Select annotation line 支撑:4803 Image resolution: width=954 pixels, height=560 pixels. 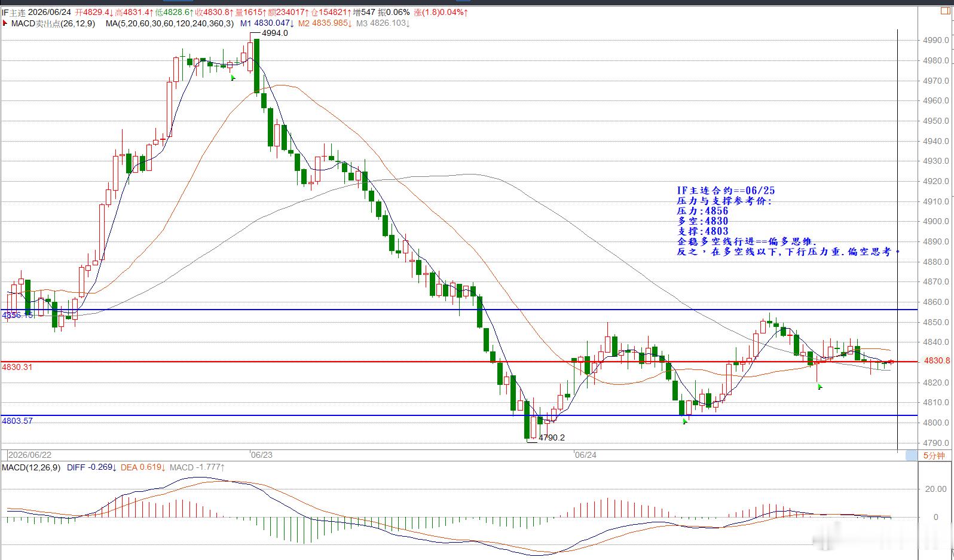(x=702, y=231)
